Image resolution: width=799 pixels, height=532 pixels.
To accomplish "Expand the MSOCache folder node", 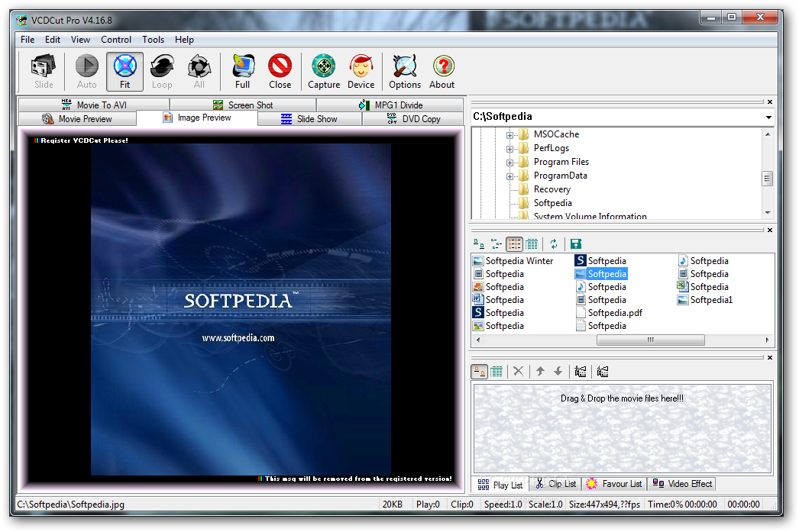I will [x=509, y=135].
